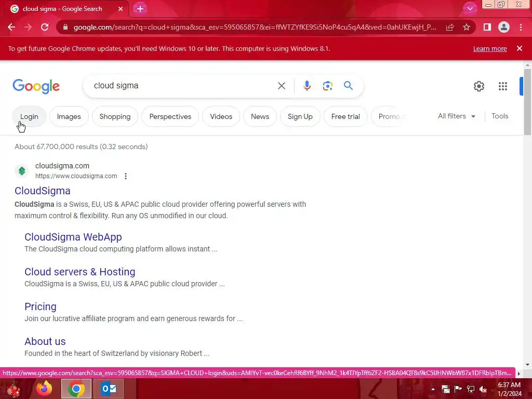
Task: Switch to Shopping results
Action: (115, 116)
